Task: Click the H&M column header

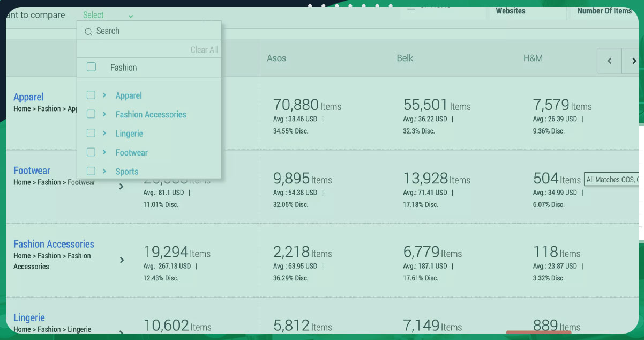Action: pos(533,58)
